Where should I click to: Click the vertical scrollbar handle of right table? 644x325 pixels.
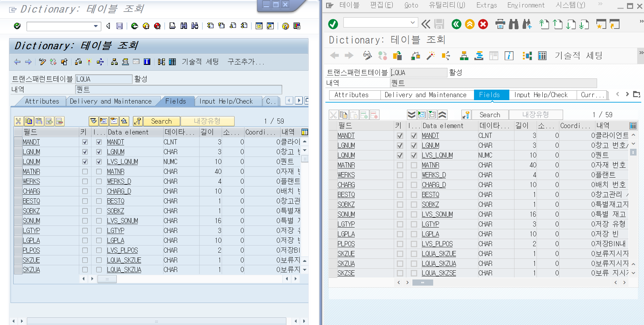tap(633, 152)
